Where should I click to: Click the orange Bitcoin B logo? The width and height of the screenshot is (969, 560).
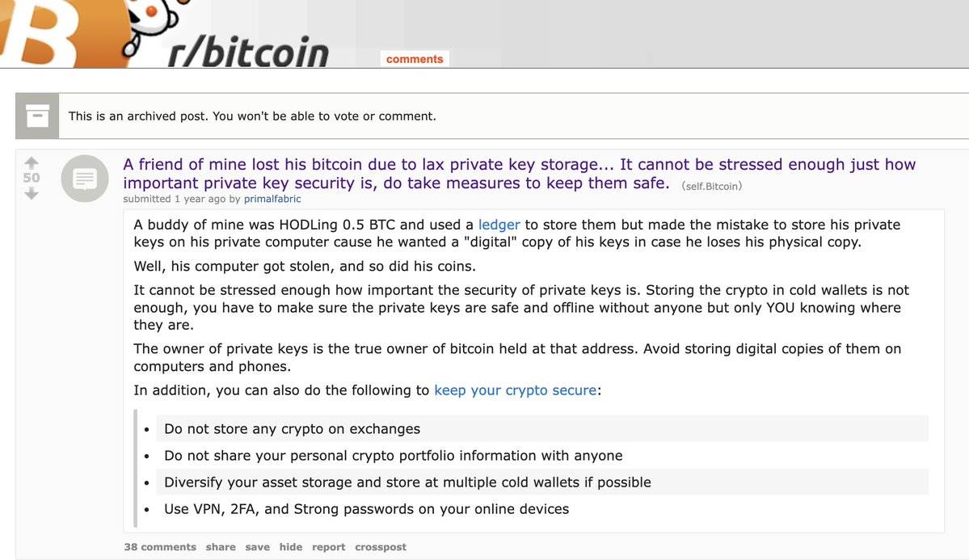click(x=48, y=32)
